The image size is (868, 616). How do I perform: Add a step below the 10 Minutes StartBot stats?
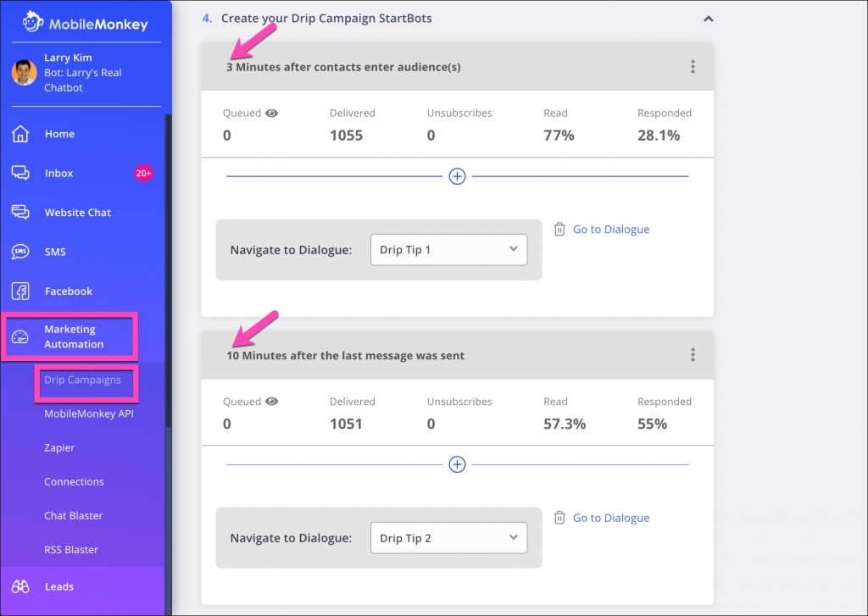(x=457, y=464)
